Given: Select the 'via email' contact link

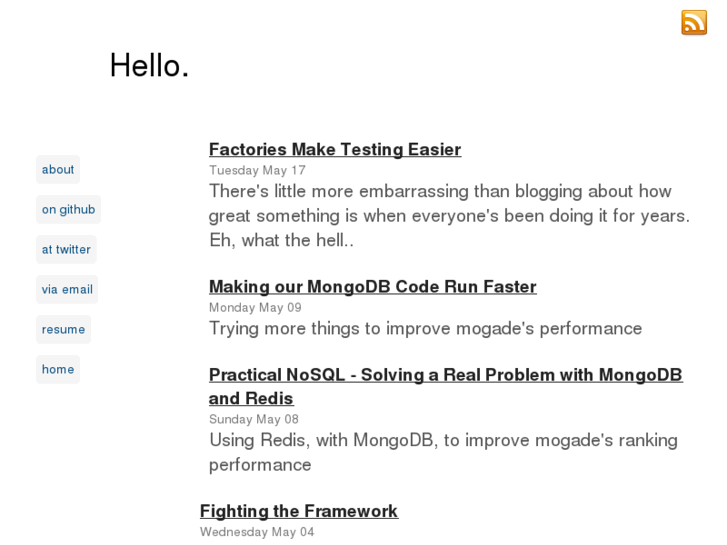Looking at the screenshot, I should (x=67, y=289).
